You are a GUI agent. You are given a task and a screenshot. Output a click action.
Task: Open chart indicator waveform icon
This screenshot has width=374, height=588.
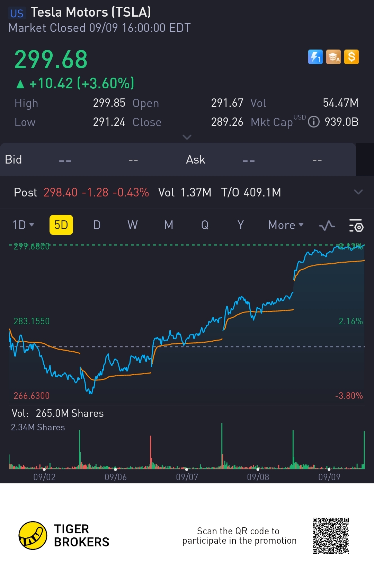pos(327,226)
